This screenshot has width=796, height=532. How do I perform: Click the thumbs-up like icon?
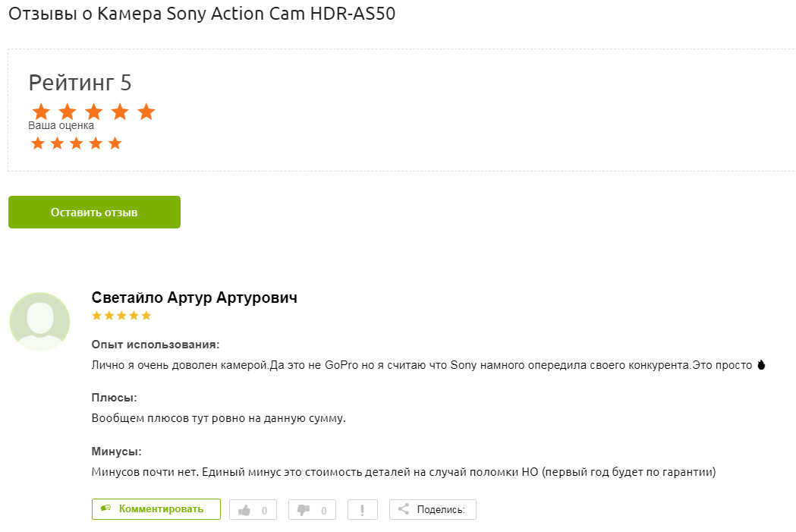point(244,510)
